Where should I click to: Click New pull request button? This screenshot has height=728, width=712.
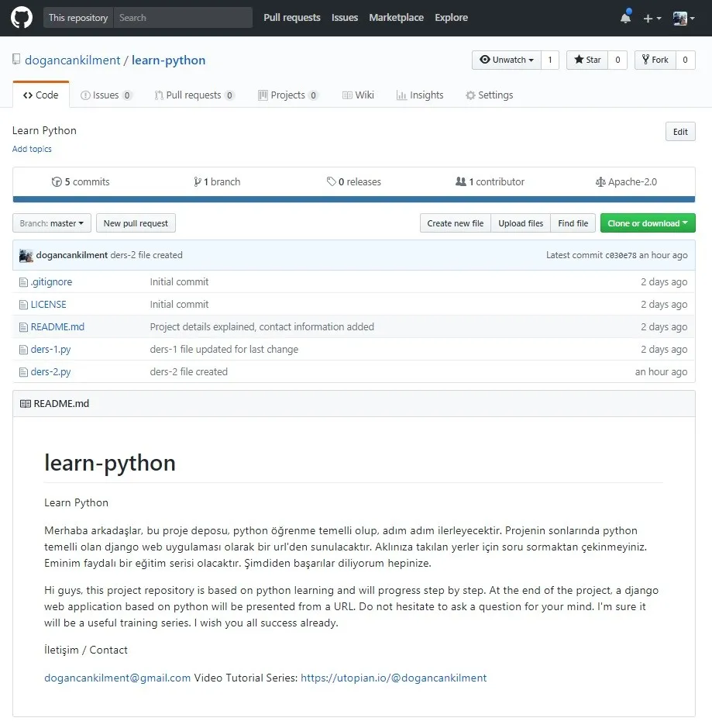point(136,223)
